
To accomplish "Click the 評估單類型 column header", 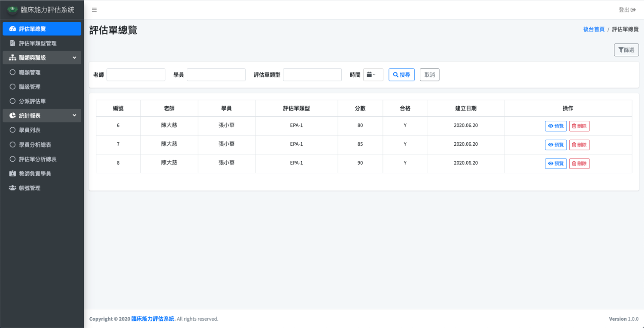I will tap(297, 108).
